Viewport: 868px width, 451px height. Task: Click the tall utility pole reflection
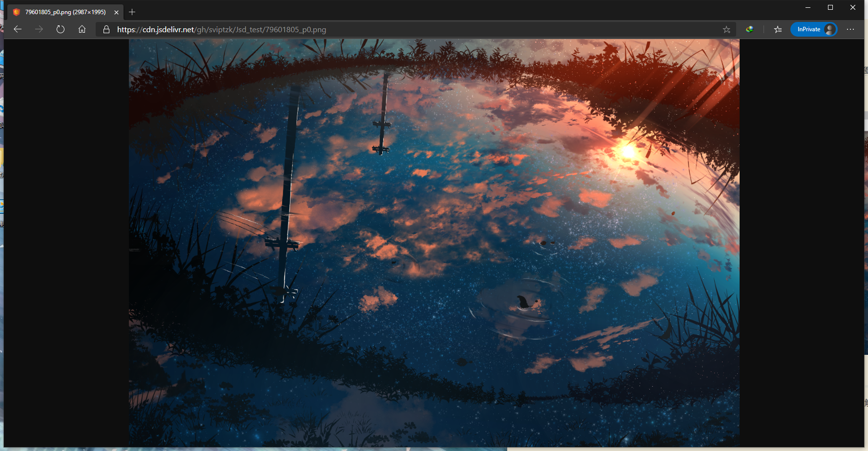pyautogui.click(x=289, y=185)
